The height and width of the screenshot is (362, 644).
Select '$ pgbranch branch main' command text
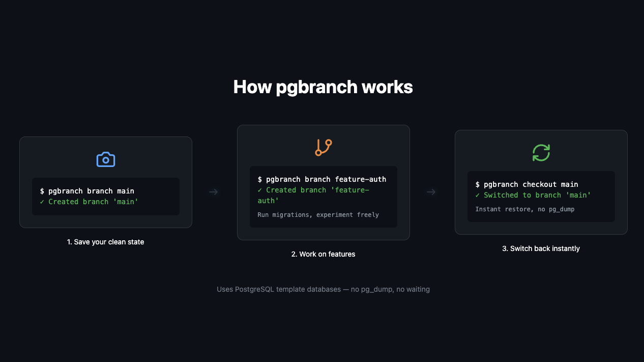87,191
